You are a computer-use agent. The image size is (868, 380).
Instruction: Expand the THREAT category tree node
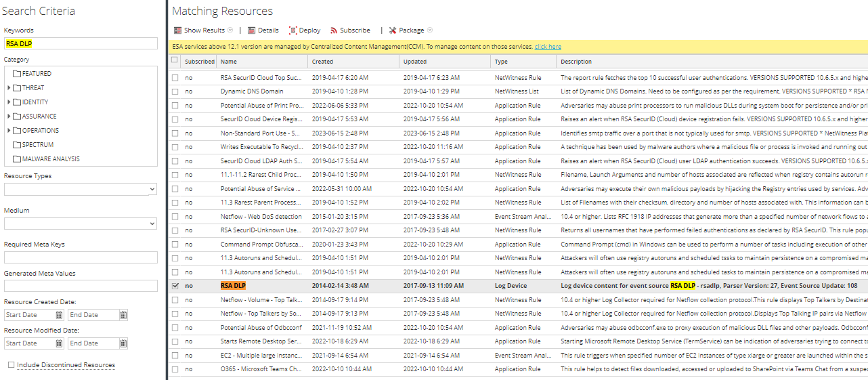pos(9,88)
